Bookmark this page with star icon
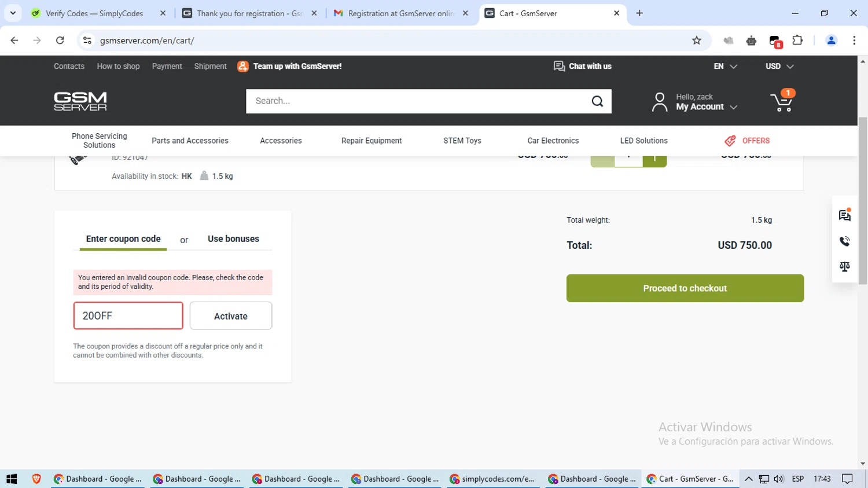 pos(697,41)
